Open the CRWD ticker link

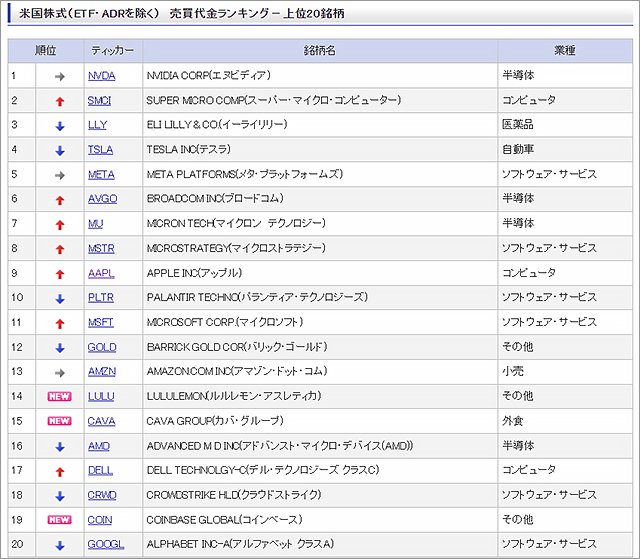(x=102, y=495)
